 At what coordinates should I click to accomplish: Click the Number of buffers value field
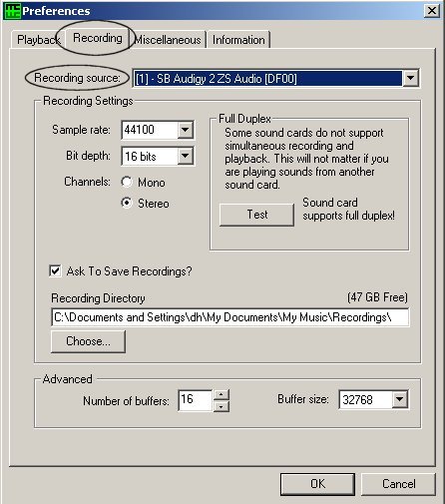196,400
